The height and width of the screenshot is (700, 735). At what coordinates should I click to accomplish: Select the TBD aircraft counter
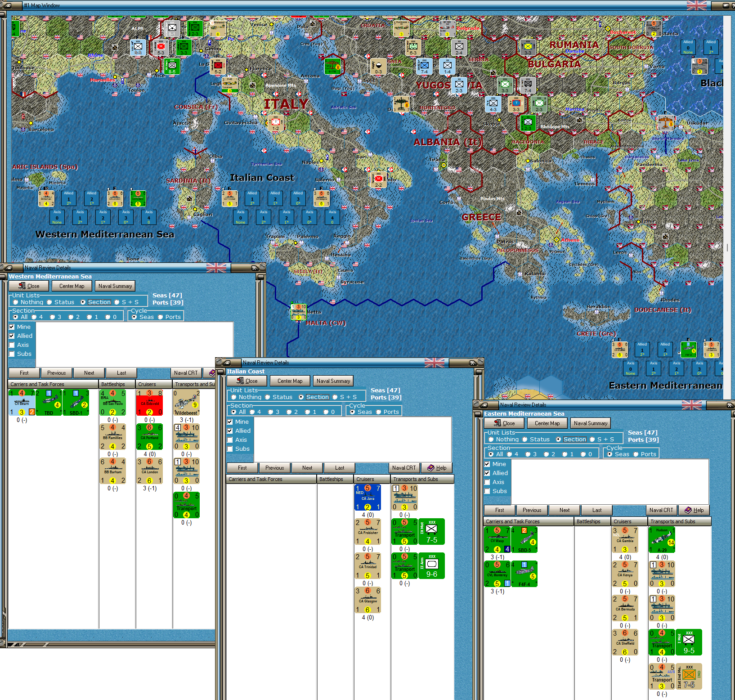[x=49, y=403]
